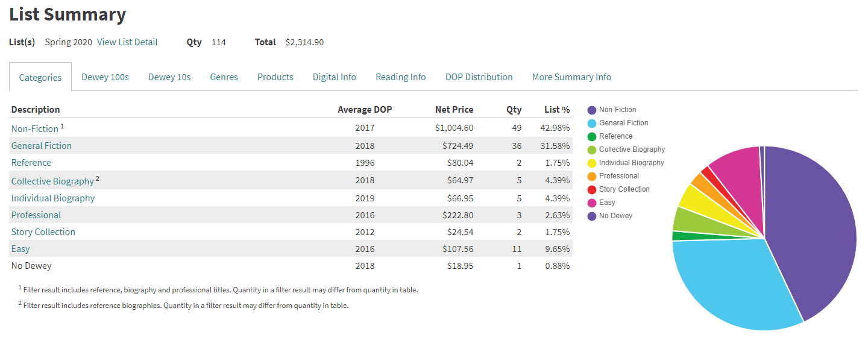
Task: Switch to the Dewey 100s tab
Action: tap(105, 77)
